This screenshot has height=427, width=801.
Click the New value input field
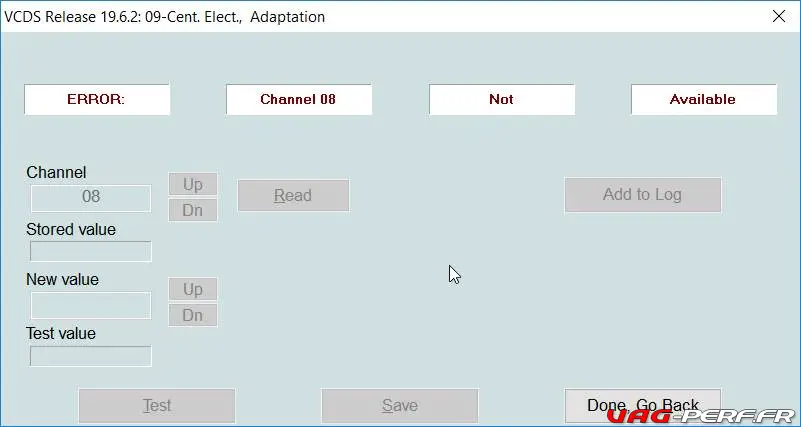[91, 305]
